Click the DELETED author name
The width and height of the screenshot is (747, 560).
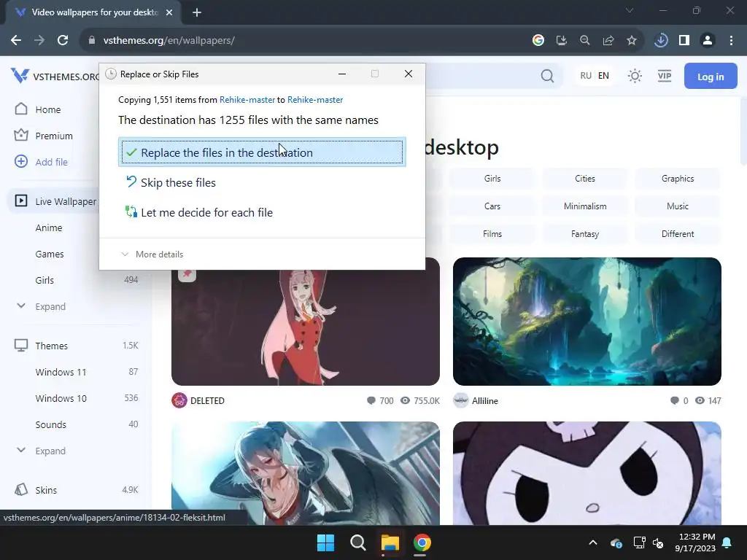(x=207, y=401)
